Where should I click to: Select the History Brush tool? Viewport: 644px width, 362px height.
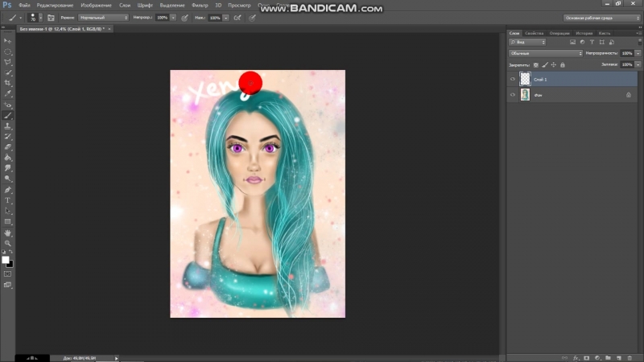coord(7,137)
